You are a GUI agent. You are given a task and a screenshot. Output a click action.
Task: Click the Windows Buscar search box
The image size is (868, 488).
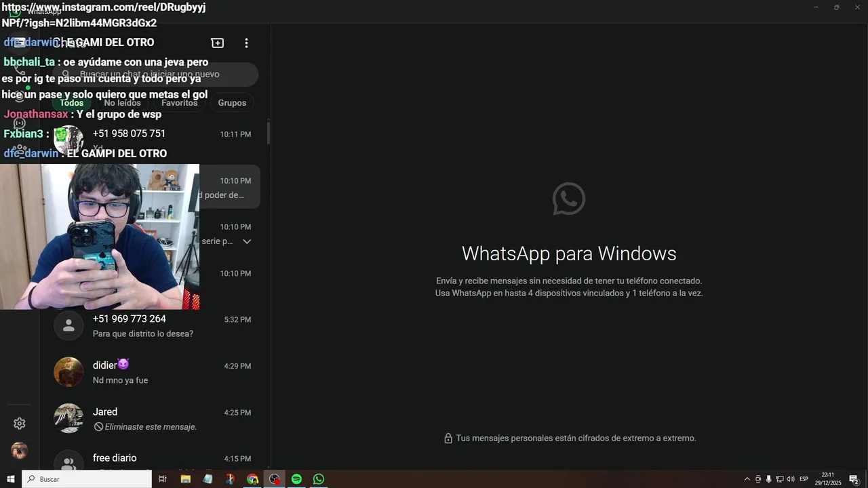87,479
